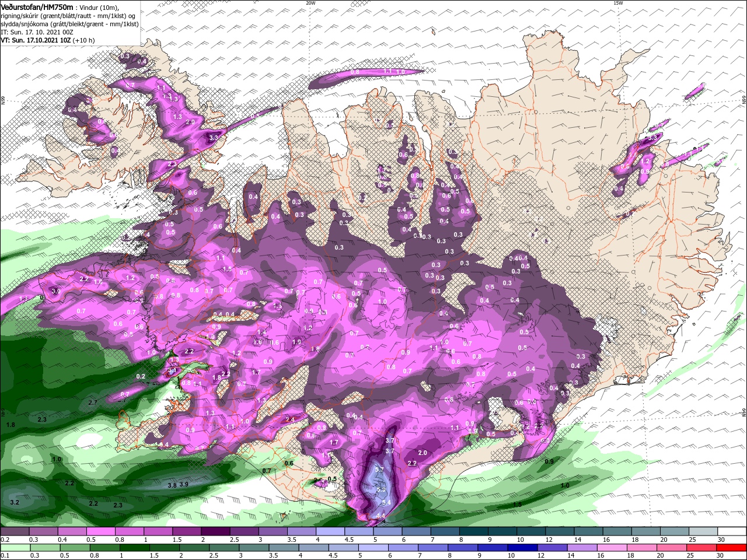Screen dimensions: 747x560
Task: Pick the snow legend swatch starting at 0.8
Action: pyautogui.click(x=129, y=531)
